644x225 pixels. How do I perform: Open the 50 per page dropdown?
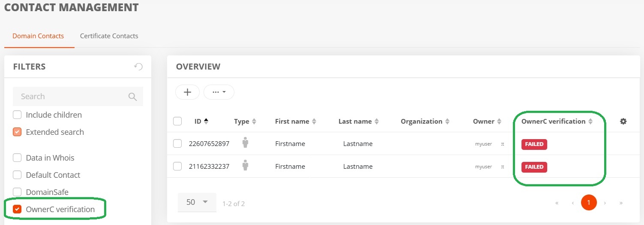[197, 202]
